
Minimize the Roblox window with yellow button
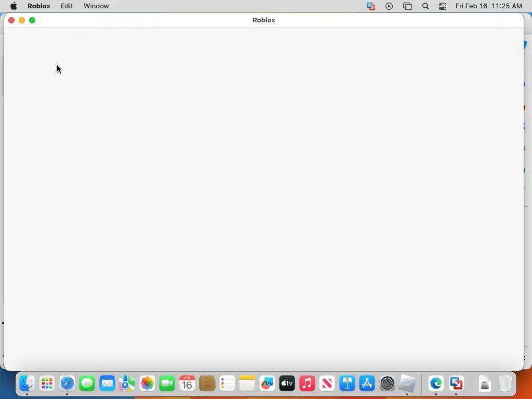click(22, 20)
